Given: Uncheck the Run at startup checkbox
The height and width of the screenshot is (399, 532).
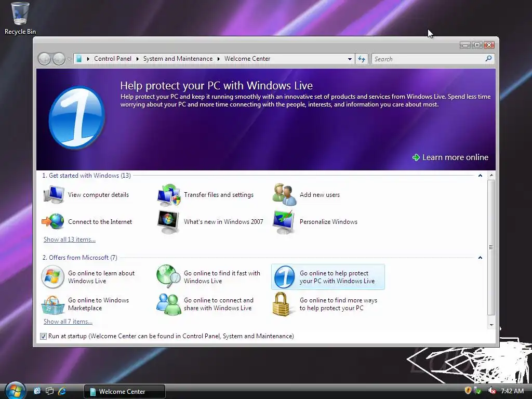Looking at the screenshot, I should pos(43,336).
